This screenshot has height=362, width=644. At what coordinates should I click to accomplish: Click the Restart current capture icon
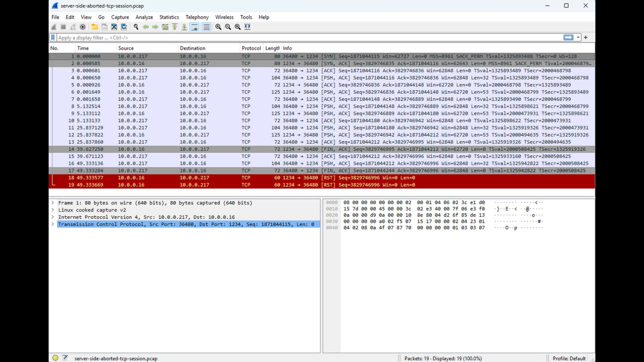(73, 27)
